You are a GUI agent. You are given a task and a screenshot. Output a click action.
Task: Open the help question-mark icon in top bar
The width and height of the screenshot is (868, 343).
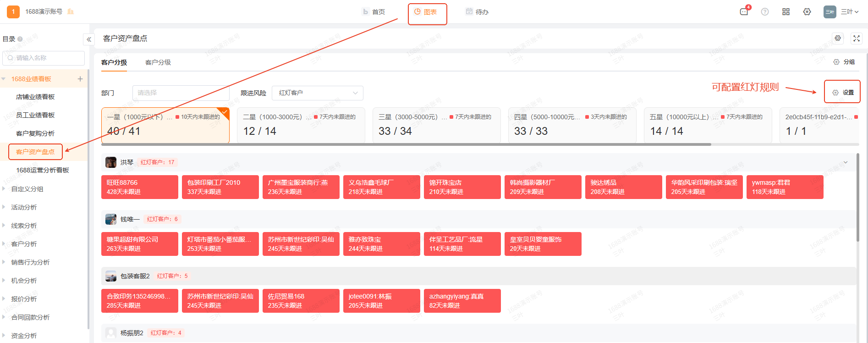(765, 12)
